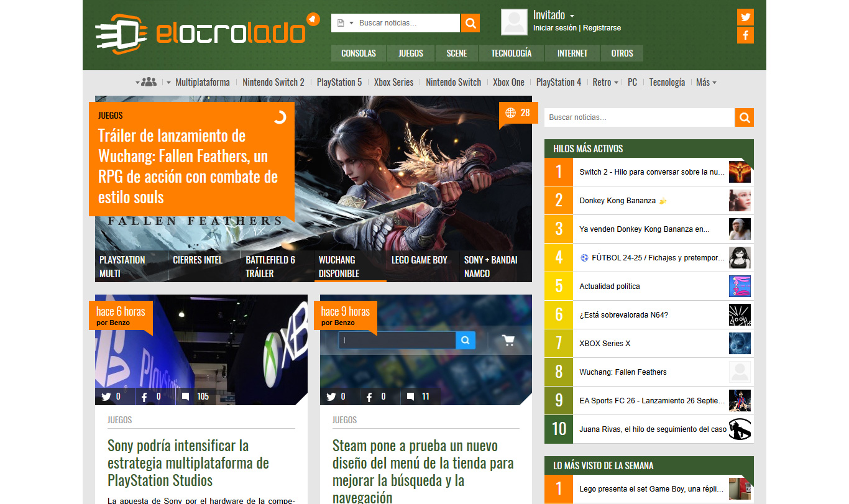
Task: Open the XBOX Series X thread
Action: [605, 344]
